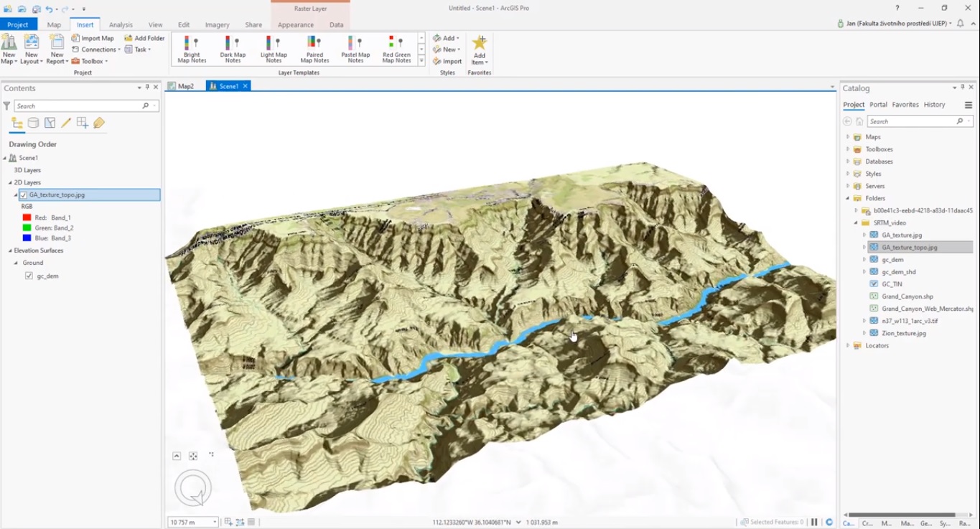
Task: Click the on-screen navigator compass
Action: [192, 487]
